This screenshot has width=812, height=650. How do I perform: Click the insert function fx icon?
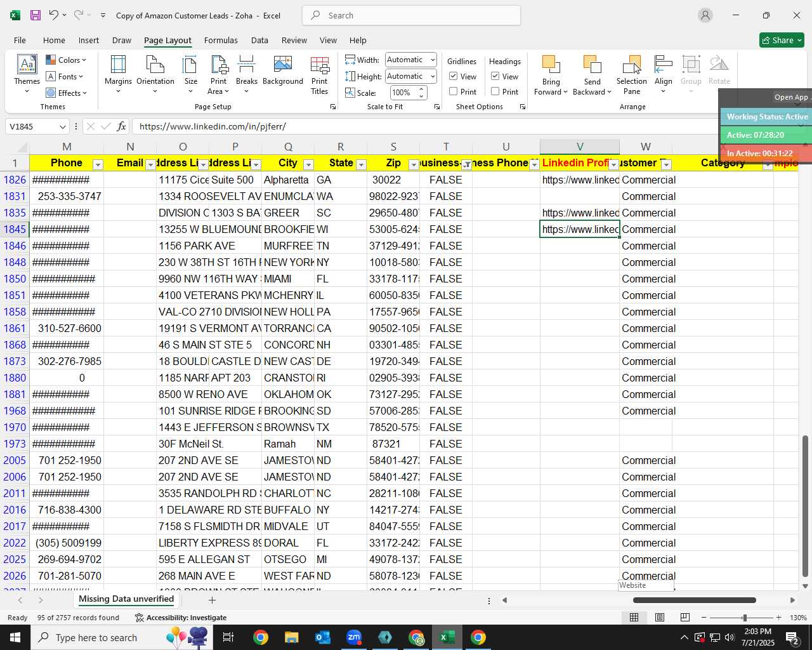(121, 126)
